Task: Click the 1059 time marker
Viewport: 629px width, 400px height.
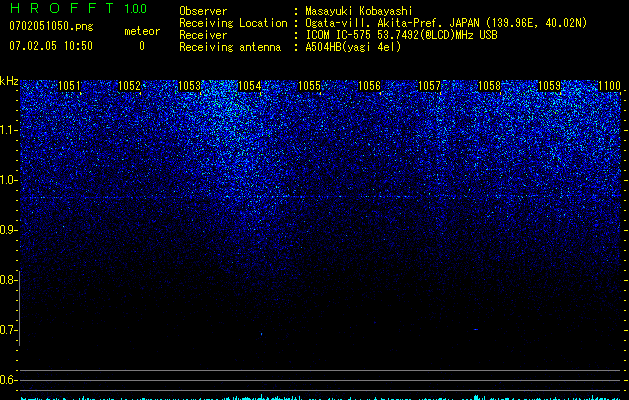Action: (x=549, y=86)
